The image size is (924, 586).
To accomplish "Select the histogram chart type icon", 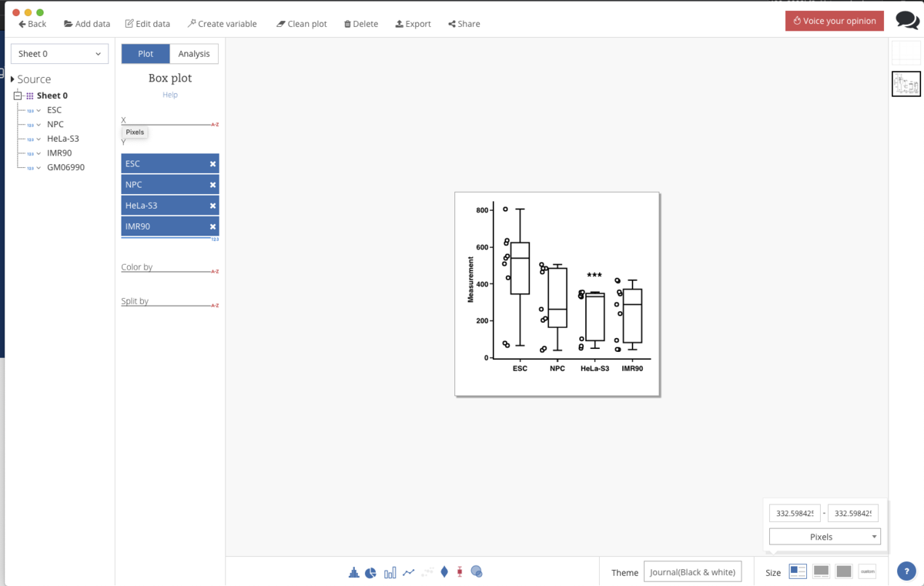I will 354,572.
